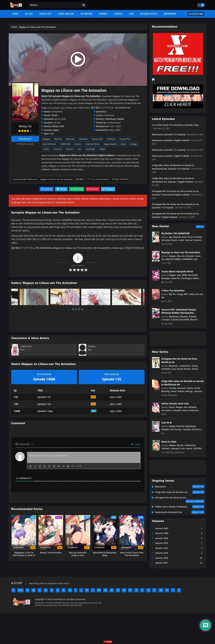Open the BOOKMARK menu item
This screenshot has height=644, width=215.
point(170,14)
